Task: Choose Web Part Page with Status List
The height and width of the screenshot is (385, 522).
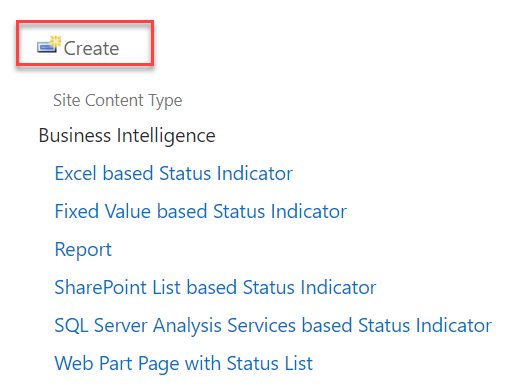Action: [x=184, y=363]
